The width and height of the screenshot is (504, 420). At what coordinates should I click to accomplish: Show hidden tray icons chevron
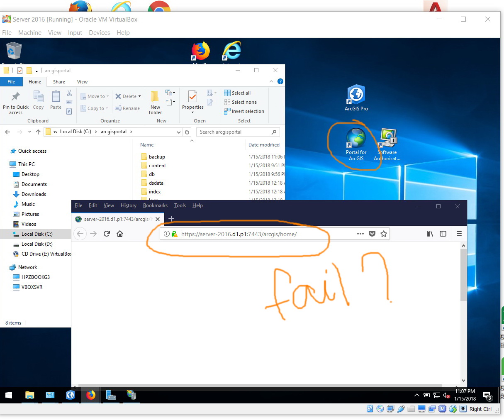click(x=416, y=395)
